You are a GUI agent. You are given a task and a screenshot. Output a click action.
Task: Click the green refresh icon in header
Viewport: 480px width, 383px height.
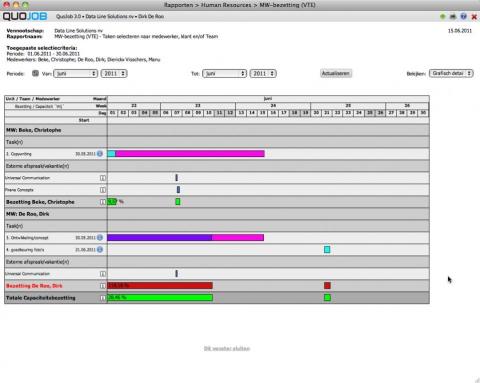point(443,16)
